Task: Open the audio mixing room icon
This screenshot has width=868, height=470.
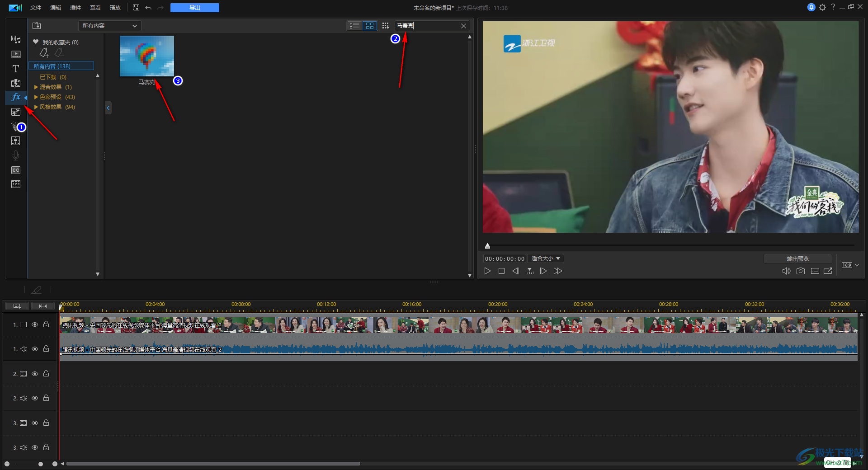Action: [16, 141]
